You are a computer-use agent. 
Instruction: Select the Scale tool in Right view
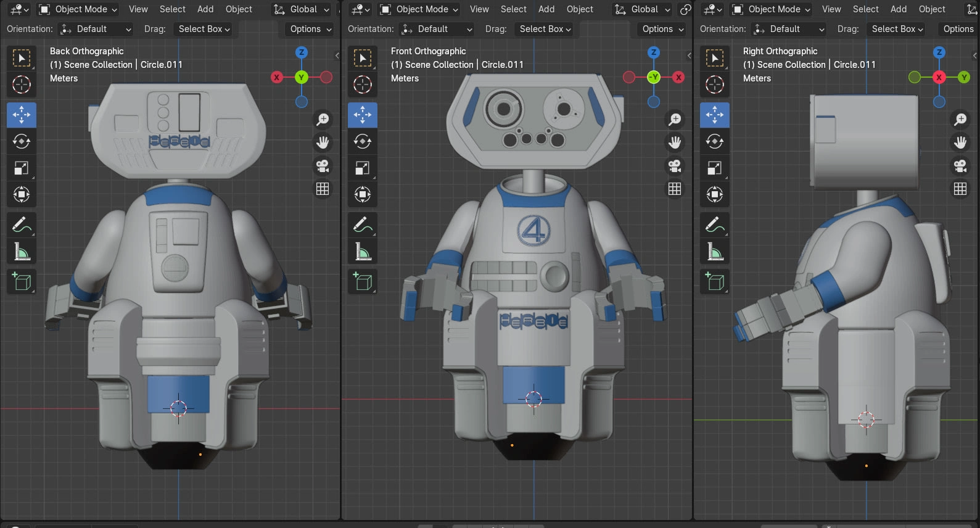(x=715, y=168)
